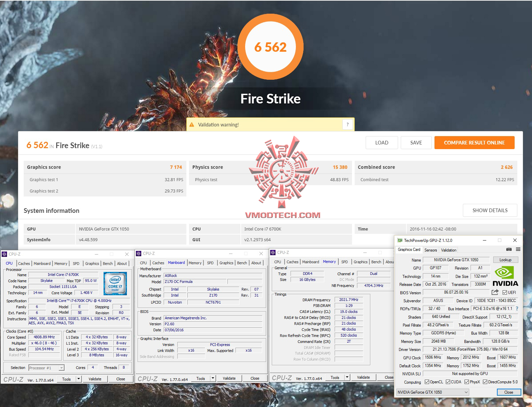
Task: Select the About tab in the CPU-Z Mainboard window
Action: (256, 263)
